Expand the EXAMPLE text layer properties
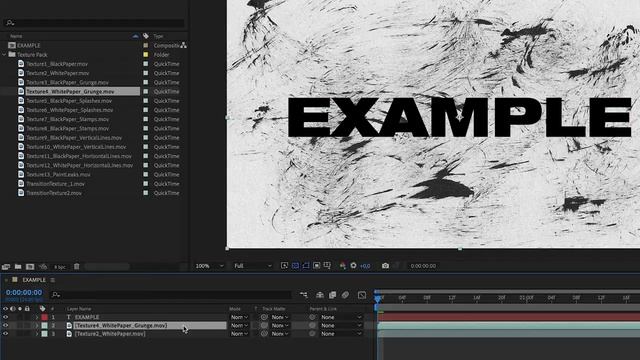 [36, 317]
